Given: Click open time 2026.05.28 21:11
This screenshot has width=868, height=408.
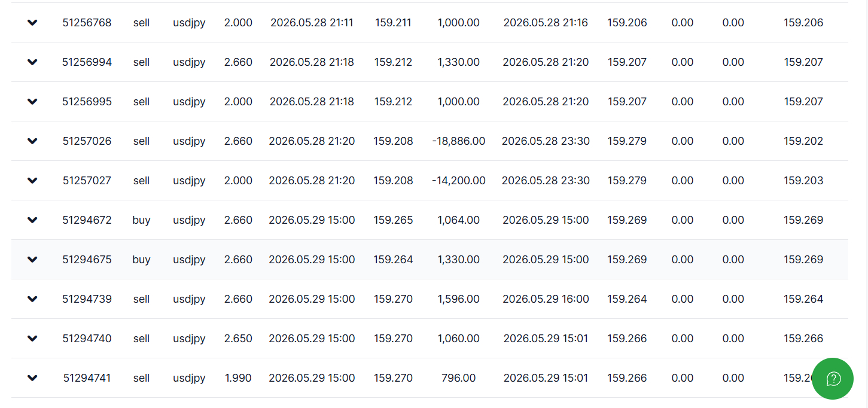Looking at the screenshot, I should pyautogui.click(x=312, y=23).
